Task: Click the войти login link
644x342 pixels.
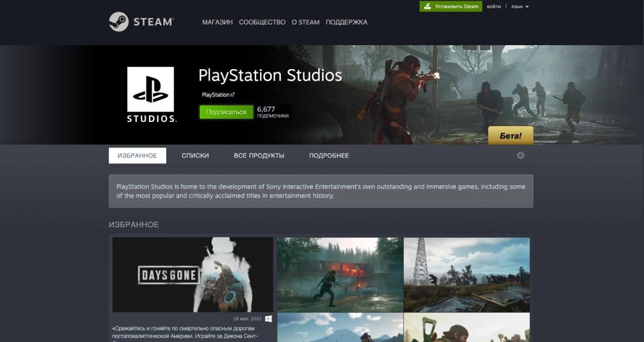Action: (494, 7)
